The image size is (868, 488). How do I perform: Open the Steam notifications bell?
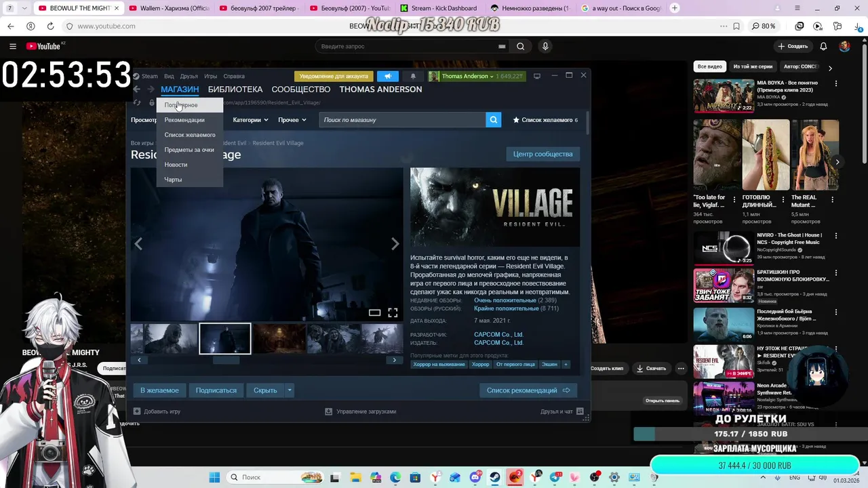pos(413,77)
